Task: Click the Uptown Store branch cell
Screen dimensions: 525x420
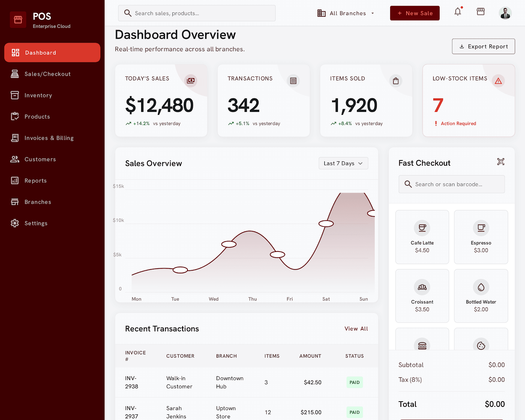Action: click(226, 412)
